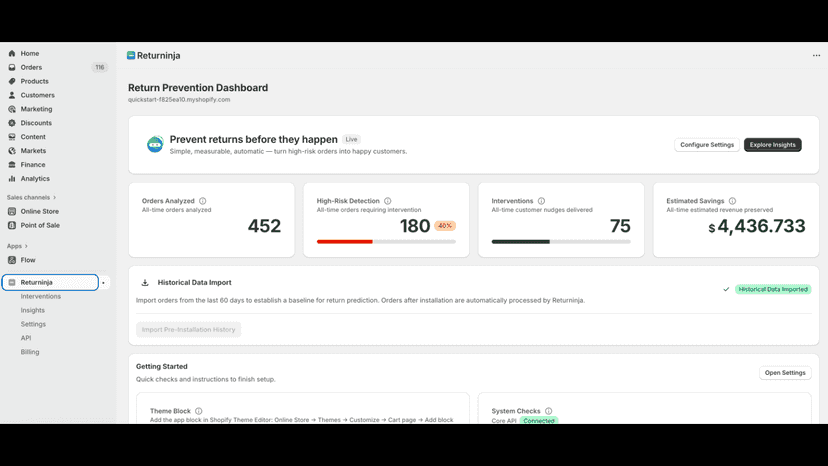Click the Customers person icon
Image resolution: width=828 pixels, height=466 pixels.
point(12,95)
